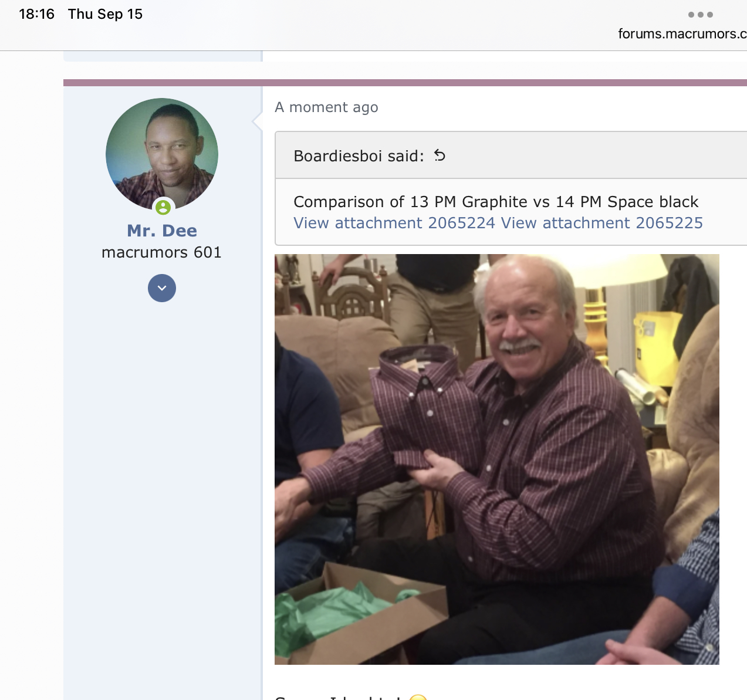This screenshot has width=747, height=700.
Task: Click the 'A moment ago' timestamp
Action: (x=326, y=107)
